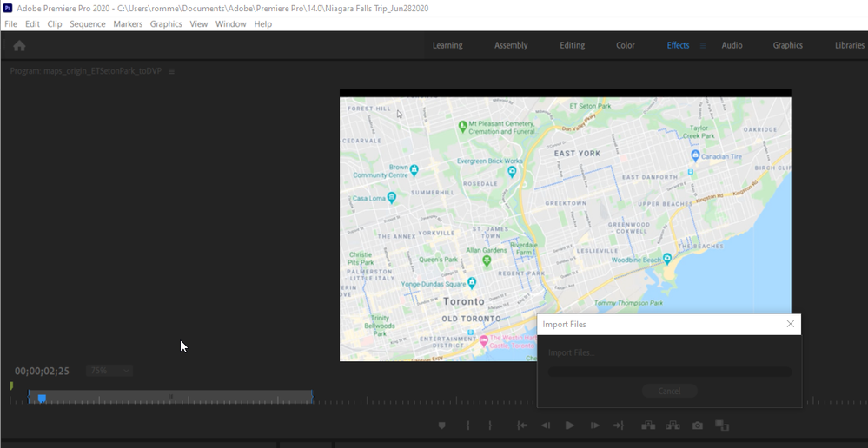
Task: Switch to the Libraries workspace
Action: coord(850,45)
